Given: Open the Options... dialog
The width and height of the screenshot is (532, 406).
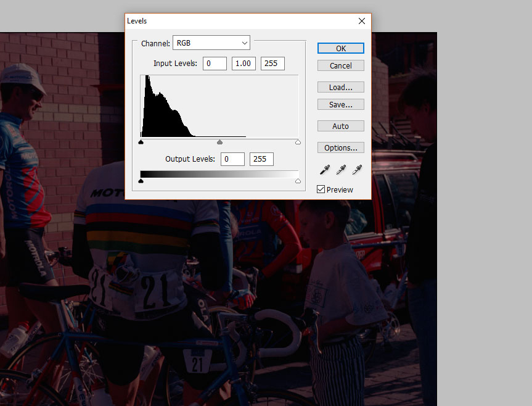Looking at the screenshot, I should click(341, 147).
